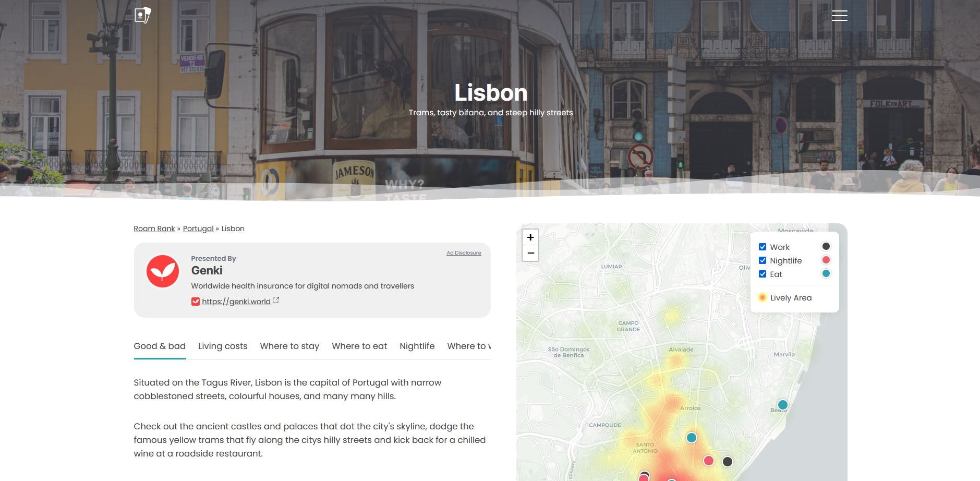Open the hamburger navigation menu
The image size is (980, 481).
[839, 16]
